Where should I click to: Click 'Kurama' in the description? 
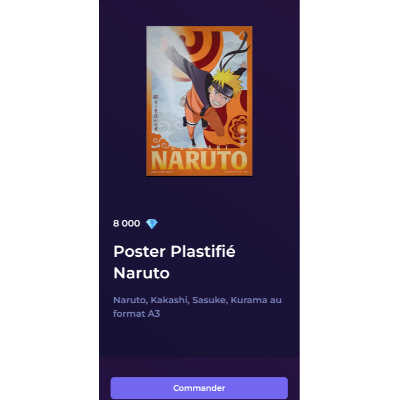coord(249,300)
